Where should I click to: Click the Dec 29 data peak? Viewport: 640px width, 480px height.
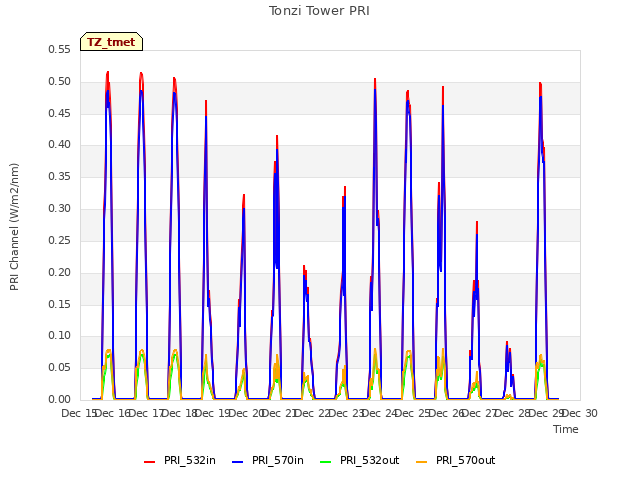(540, 84)
